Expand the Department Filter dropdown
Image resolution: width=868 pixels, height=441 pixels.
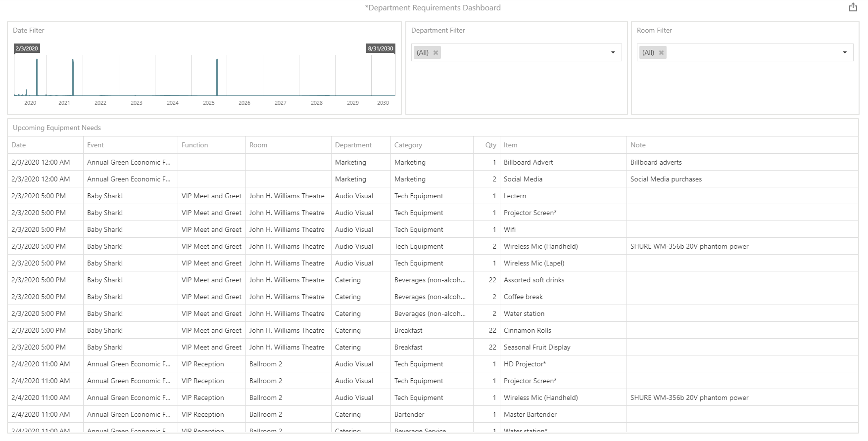tap(613, 52)
